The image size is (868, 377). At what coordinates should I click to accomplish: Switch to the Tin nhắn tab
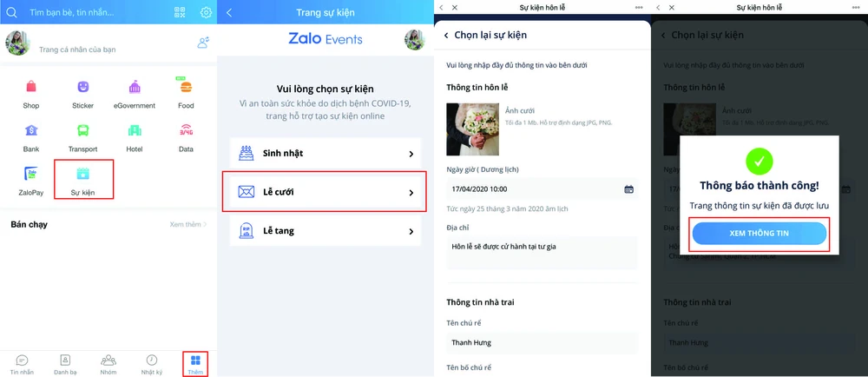[x=22, y=365]
